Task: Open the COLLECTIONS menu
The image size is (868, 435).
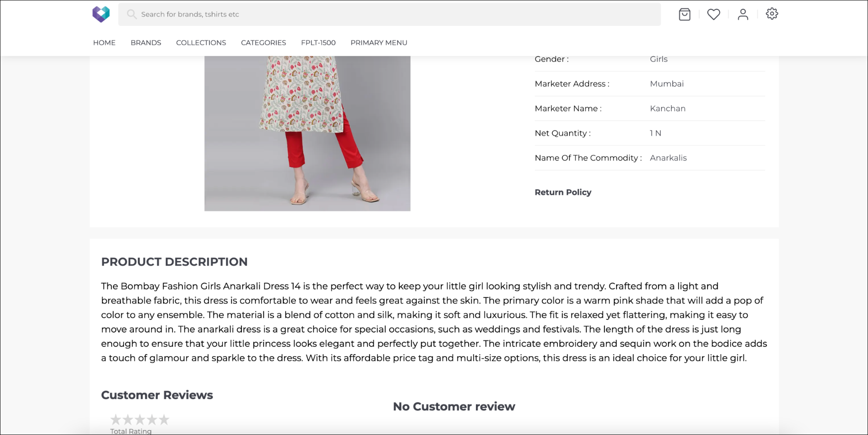Action: [201, 43]
